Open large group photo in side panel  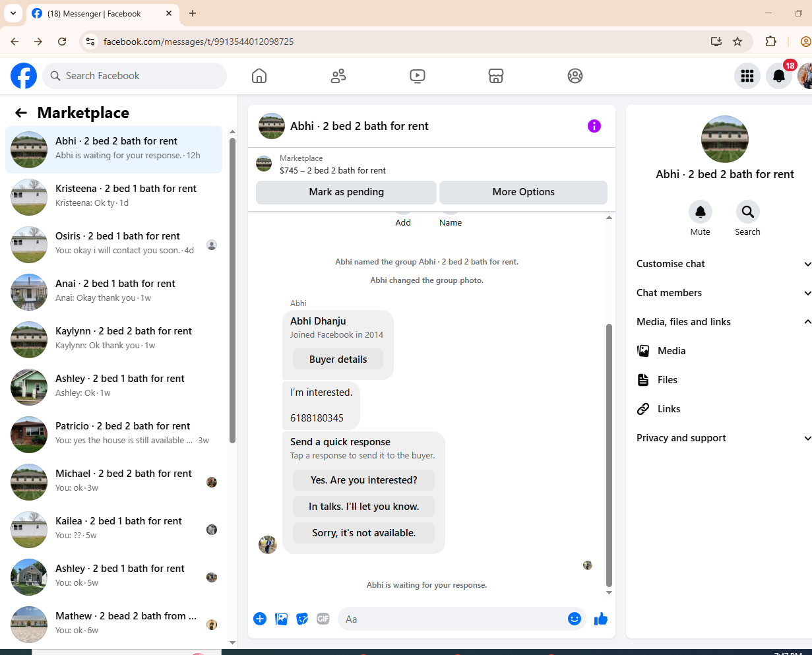pos(724,139)
